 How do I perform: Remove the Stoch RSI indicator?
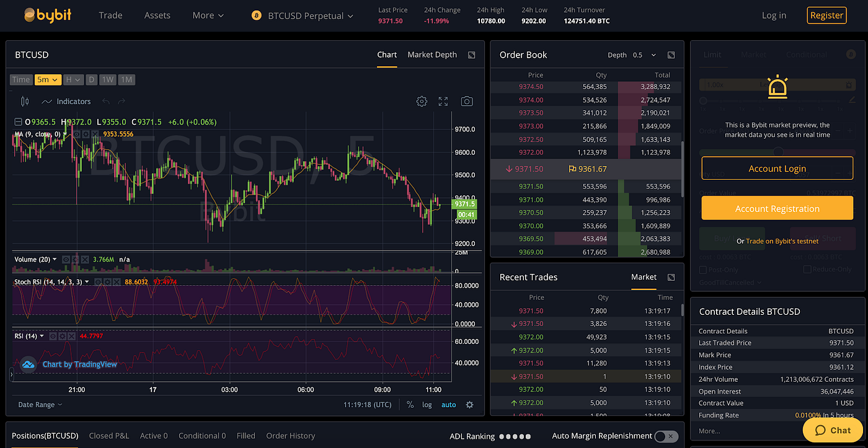click(x=117, y=281)
